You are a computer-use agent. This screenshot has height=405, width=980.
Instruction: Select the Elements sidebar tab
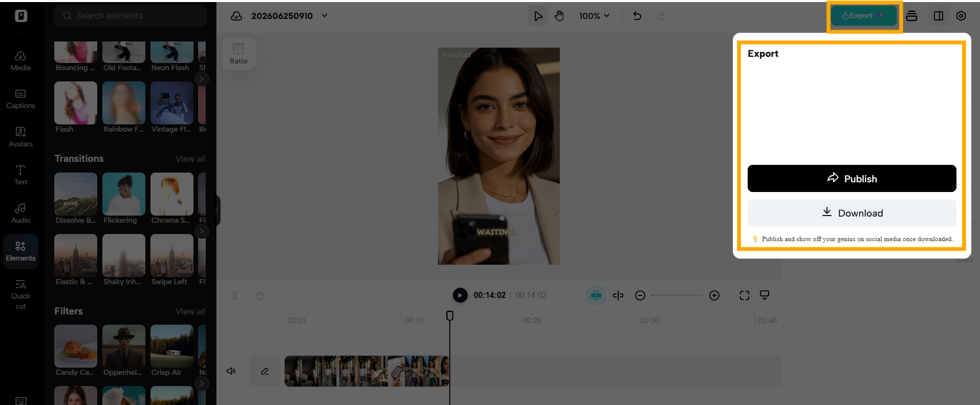(x=20, y=251)
